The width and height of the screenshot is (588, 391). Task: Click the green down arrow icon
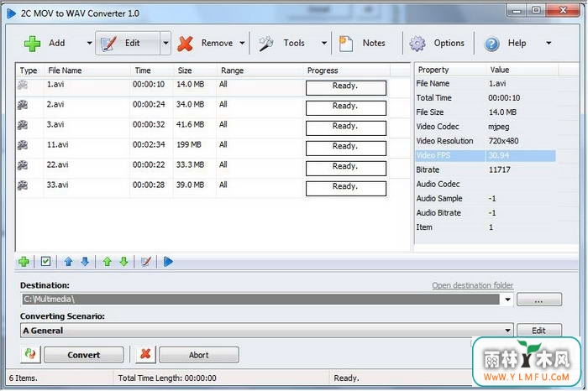[x=123, y=262]
